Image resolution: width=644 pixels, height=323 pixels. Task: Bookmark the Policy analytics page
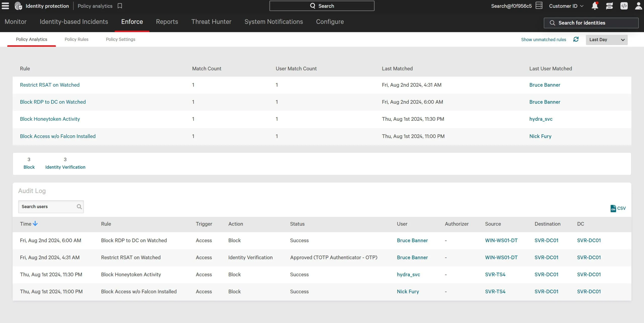pos(120,6)
